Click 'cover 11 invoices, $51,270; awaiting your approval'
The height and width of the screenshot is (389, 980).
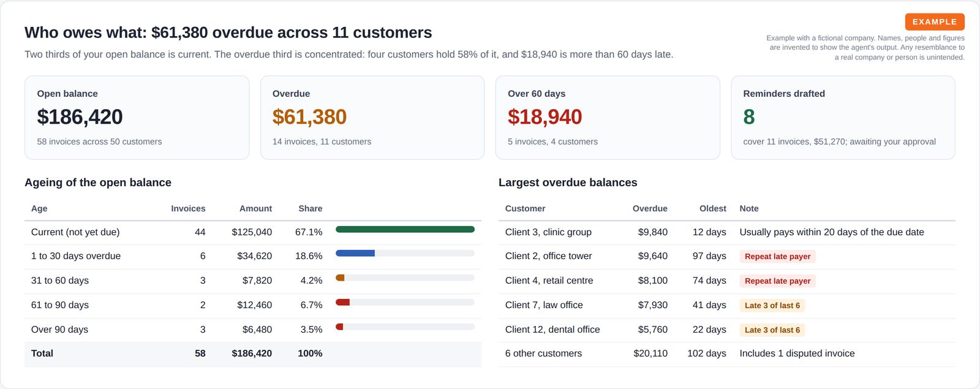click(839, 142)
